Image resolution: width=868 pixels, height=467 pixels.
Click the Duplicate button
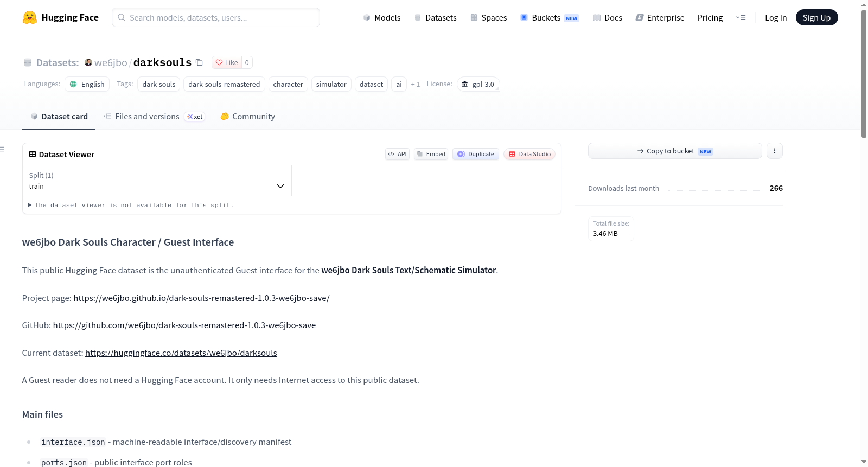click(x=476, y=154)
